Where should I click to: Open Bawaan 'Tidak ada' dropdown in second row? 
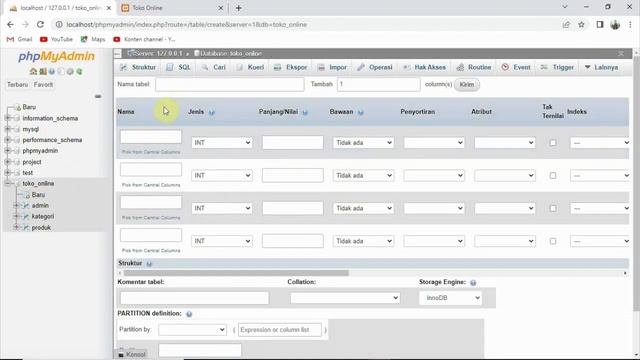(363, 176)
